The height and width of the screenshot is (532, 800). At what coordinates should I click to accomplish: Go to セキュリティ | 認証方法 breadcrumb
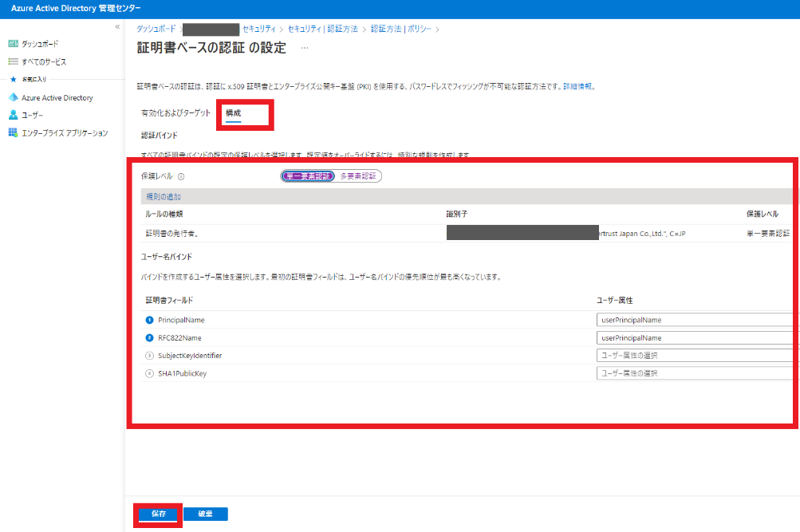323,29
